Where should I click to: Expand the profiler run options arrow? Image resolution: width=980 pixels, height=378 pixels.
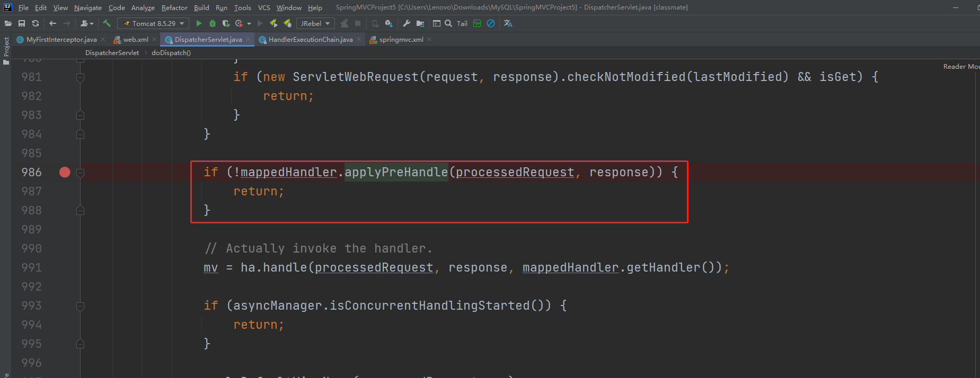pyautogui.click(x=249, y=23)
